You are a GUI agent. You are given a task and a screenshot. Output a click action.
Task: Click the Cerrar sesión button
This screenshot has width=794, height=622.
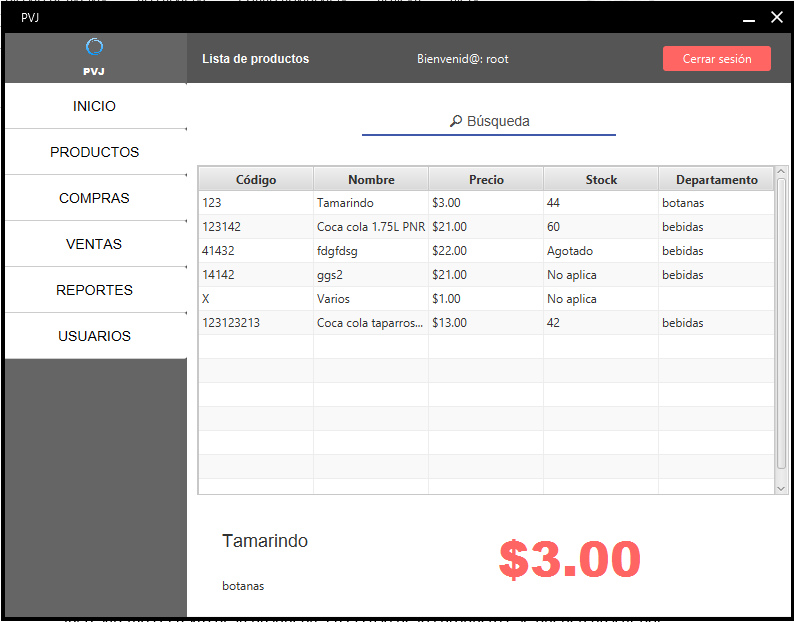[x=717, y=59]
